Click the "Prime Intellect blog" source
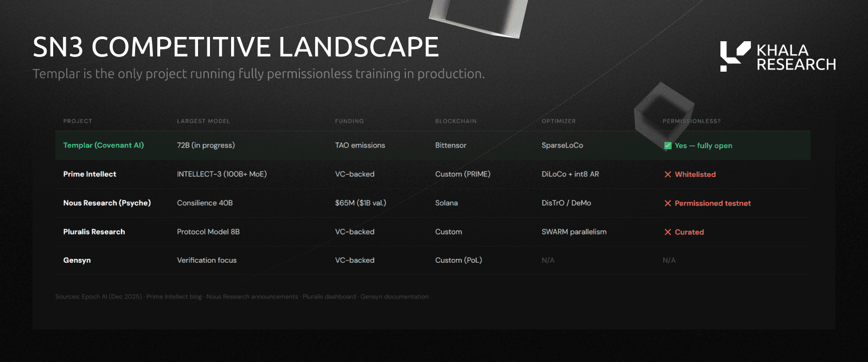 174,296
